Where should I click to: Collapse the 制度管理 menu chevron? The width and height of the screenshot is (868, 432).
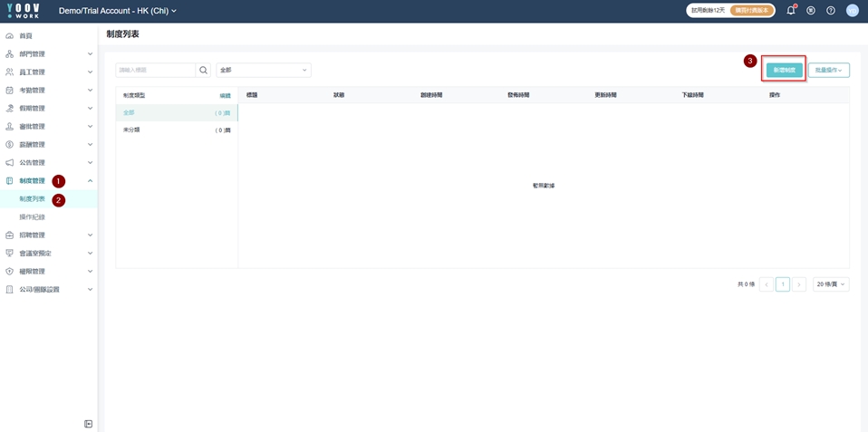pos(90,181)
